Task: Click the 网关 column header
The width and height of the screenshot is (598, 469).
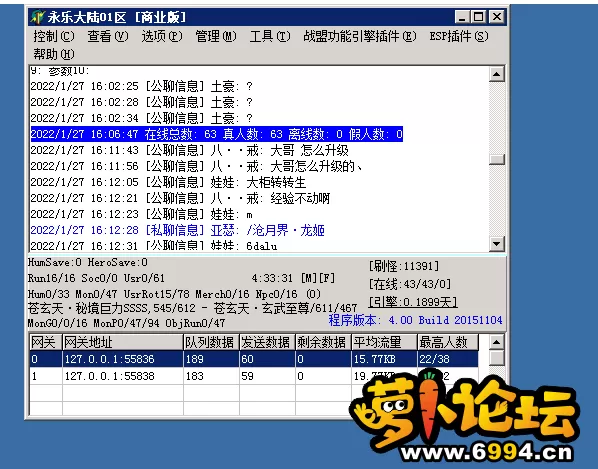Action: 46,342
